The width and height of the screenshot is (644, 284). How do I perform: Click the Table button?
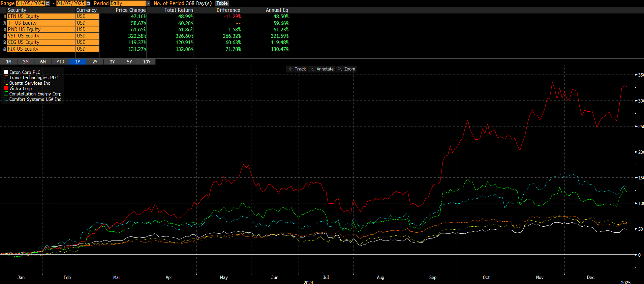point(222,3)
